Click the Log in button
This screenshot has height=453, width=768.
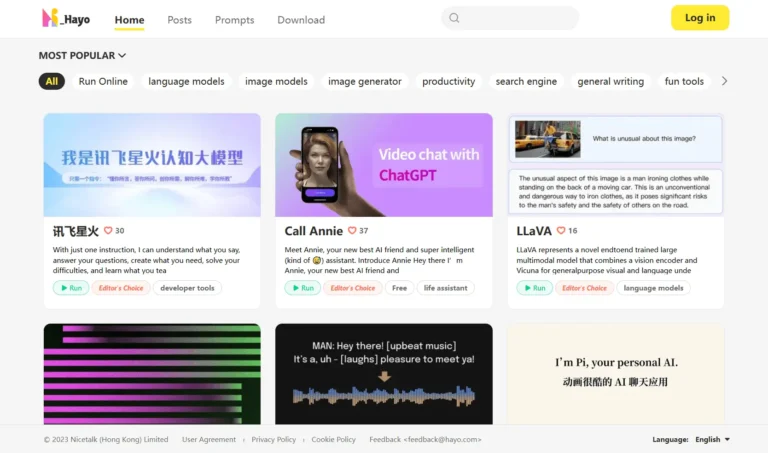tap(700, 18)
